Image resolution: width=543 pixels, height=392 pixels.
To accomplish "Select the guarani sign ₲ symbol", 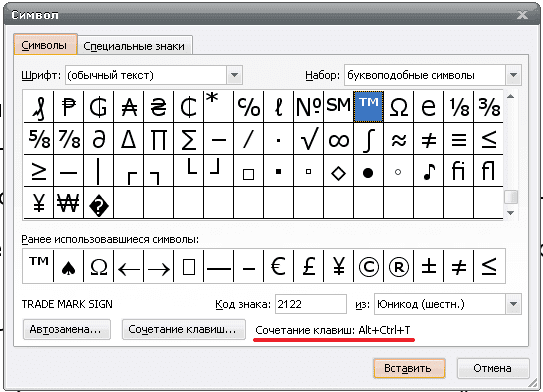I will [98, 106].
